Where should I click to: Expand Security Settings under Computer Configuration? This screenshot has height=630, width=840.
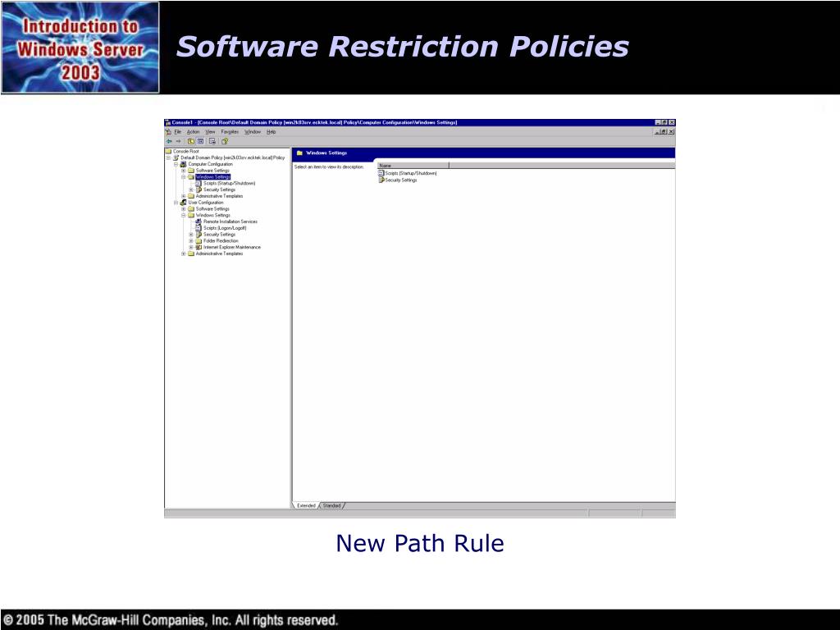pos(191,189)
